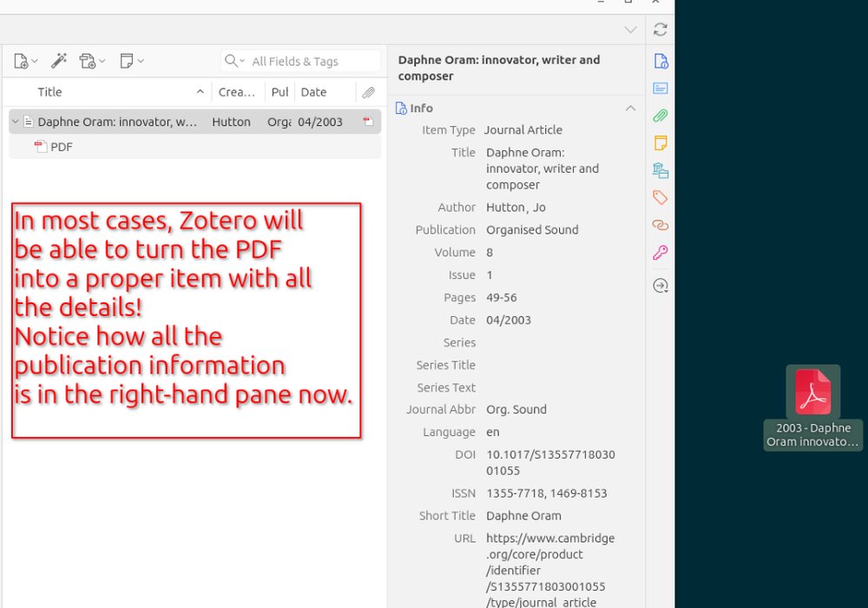Click the magic wand Add by Identifier icon
The width and height of the screenshot is (868, 608).
[x=59, y=61]
